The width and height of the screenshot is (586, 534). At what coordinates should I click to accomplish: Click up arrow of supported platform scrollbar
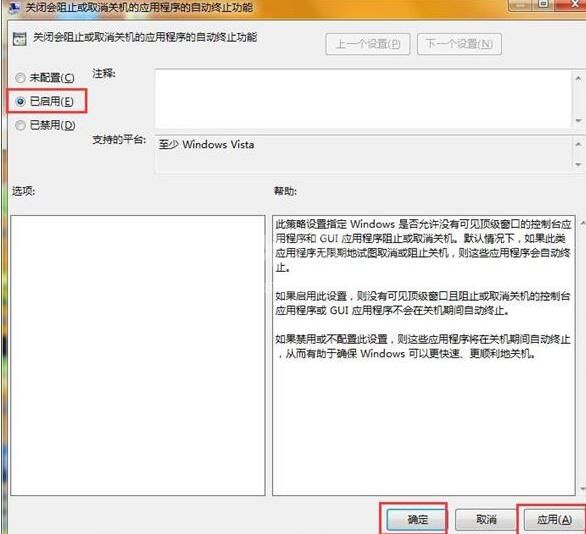pyautogui.click(x=578, y=144)
